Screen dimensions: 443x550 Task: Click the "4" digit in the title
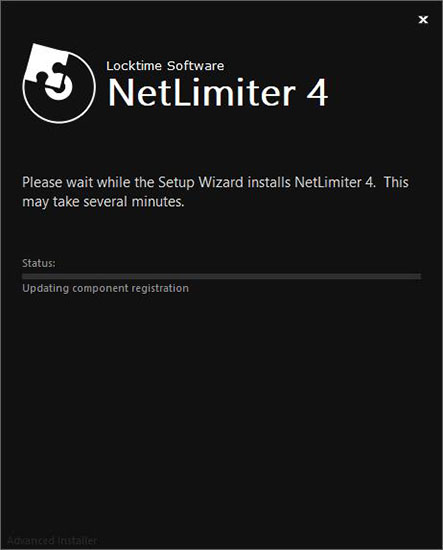(317, 92)
